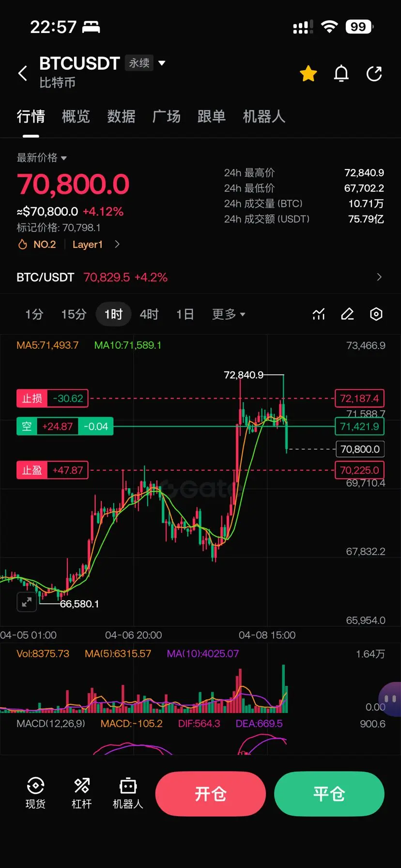Open price alert bell icon
Viewport: 401px width, 868px height.
(x=341, y=74)
